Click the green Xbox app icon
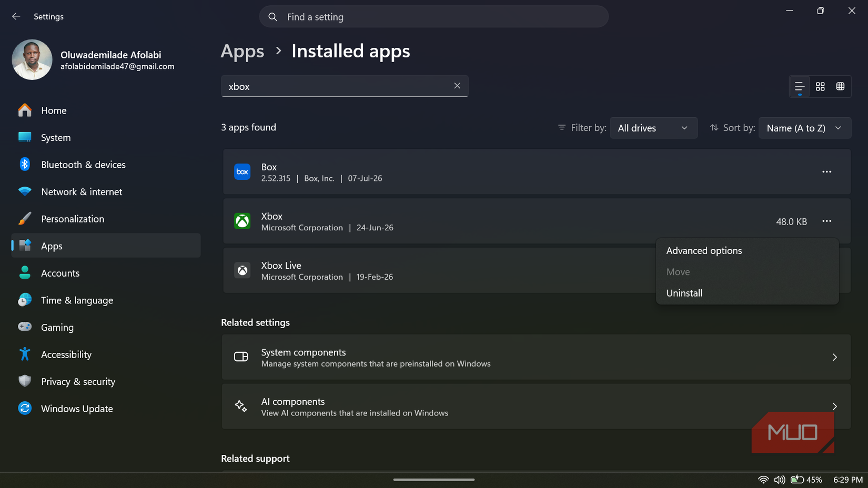868x488 pixels. pos(242,221)
